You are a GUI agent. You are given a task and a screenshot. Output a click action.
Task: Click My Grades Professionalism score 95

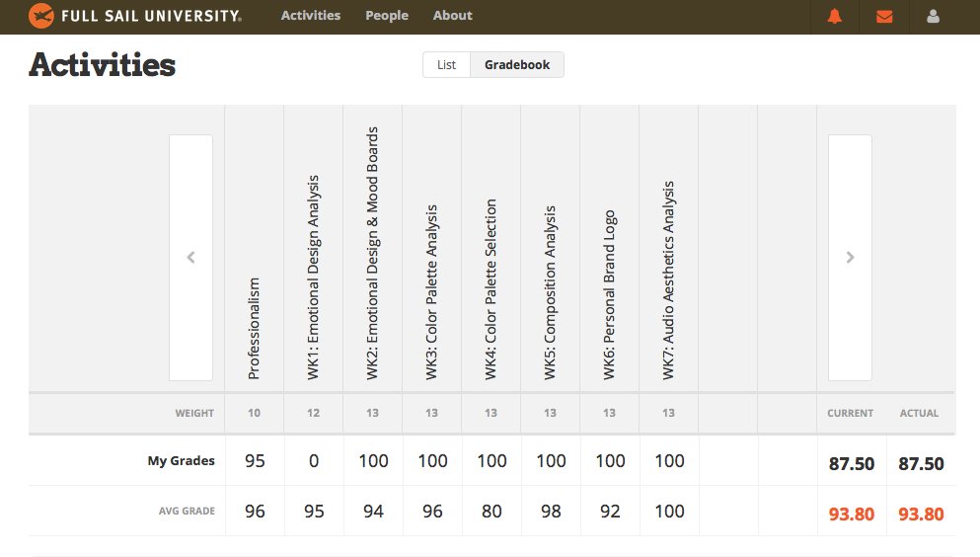coord(255,461)
